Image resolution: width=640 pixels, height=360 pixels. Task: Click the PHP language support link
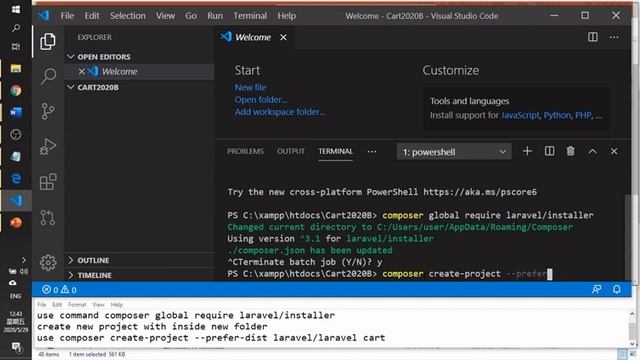(x=583, y=115)
